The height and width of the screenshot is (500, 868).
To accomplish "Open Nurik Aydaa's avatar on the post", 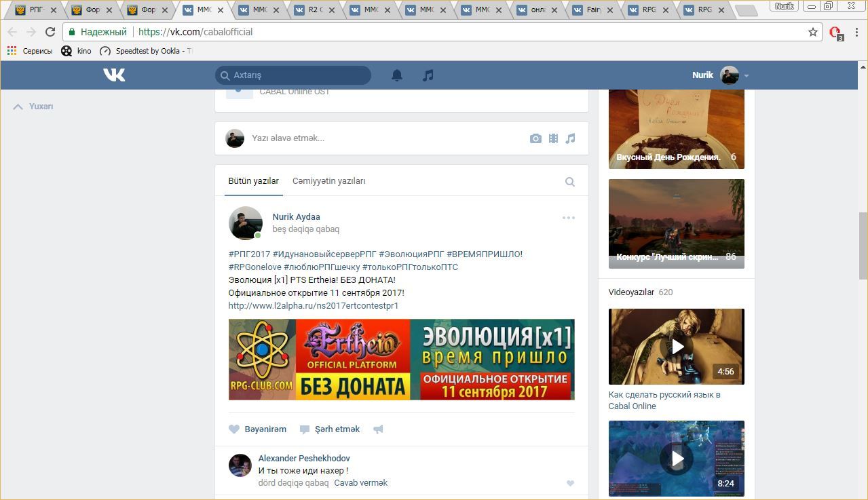I will (246, 223).
